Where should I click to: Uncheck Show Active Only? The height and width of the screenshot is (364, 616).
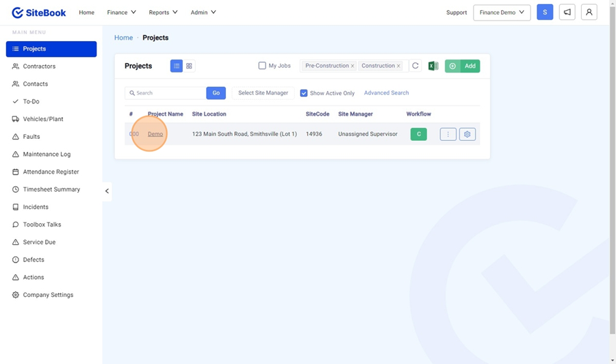tap(304, 93)
